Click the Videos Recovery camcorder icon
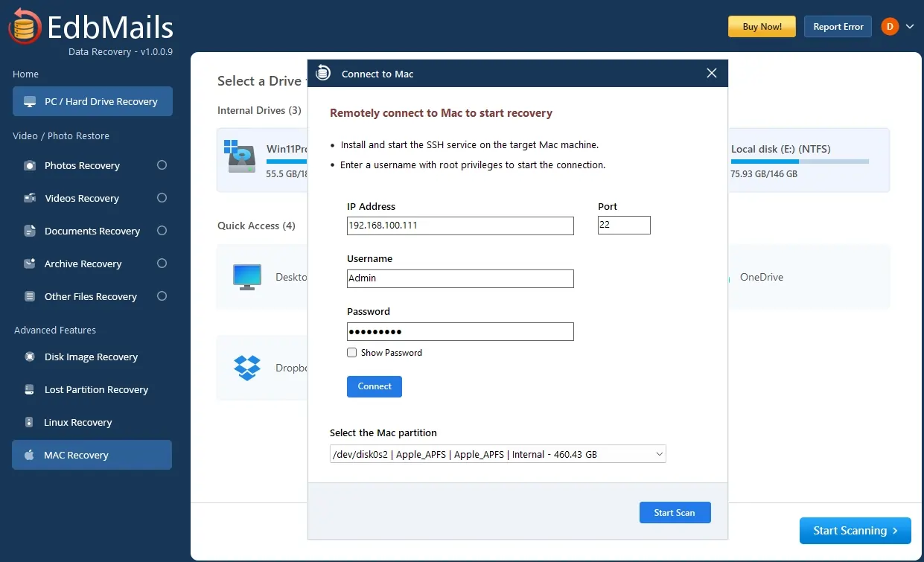Viewport: 924px width, 562px height. point(30,199)
